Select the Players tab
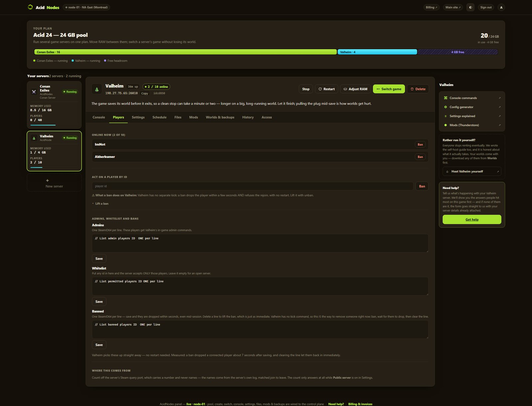This screenshot has width=532, height=406. click(118, 117)
